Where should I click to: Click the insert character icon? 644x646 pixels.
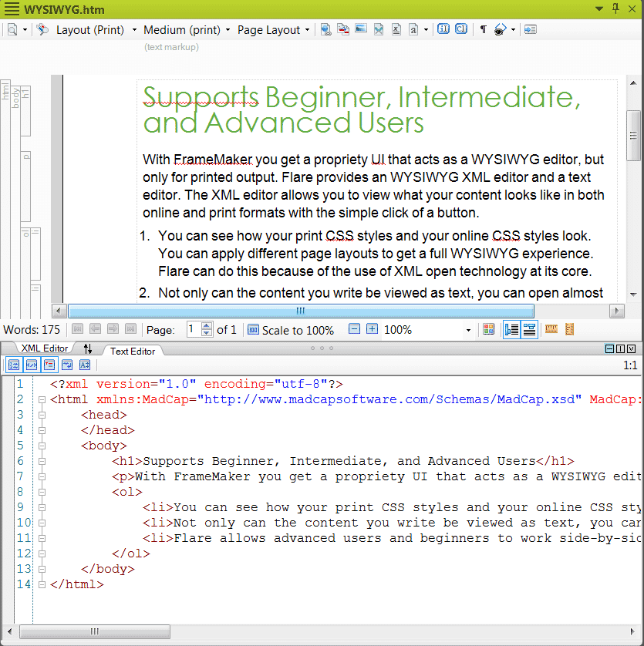click(413, 29)
